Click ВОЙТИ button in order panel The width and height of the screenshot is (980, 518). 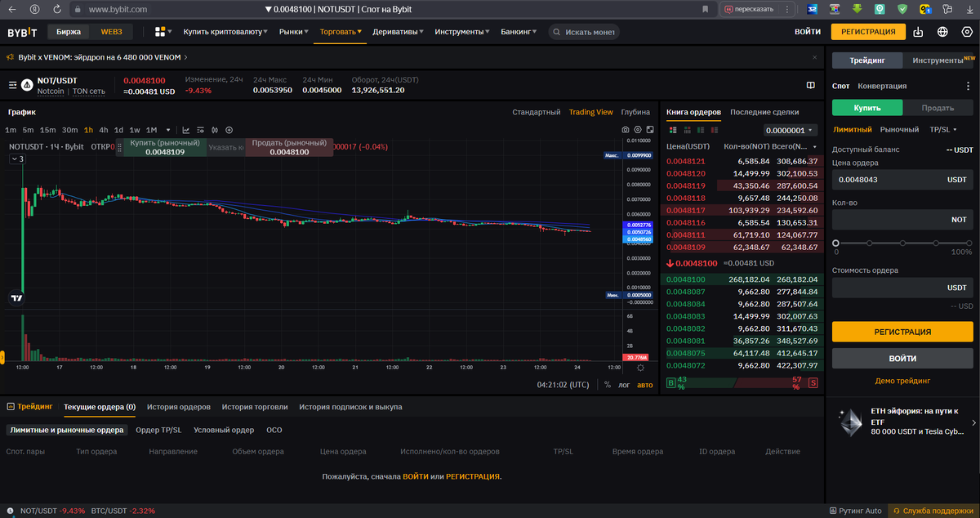(902, 359)
